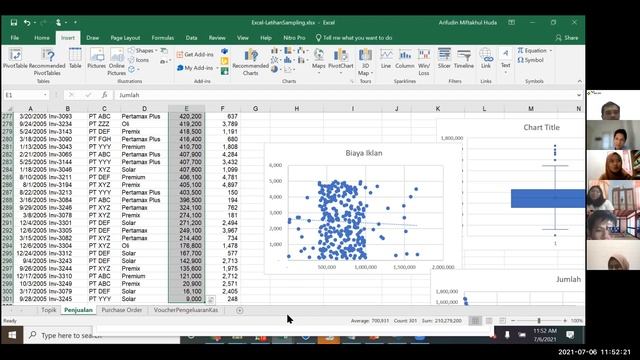Click the Windows search box
The width and height of the screenshot is (640, 360).
[x=102, y=335]
